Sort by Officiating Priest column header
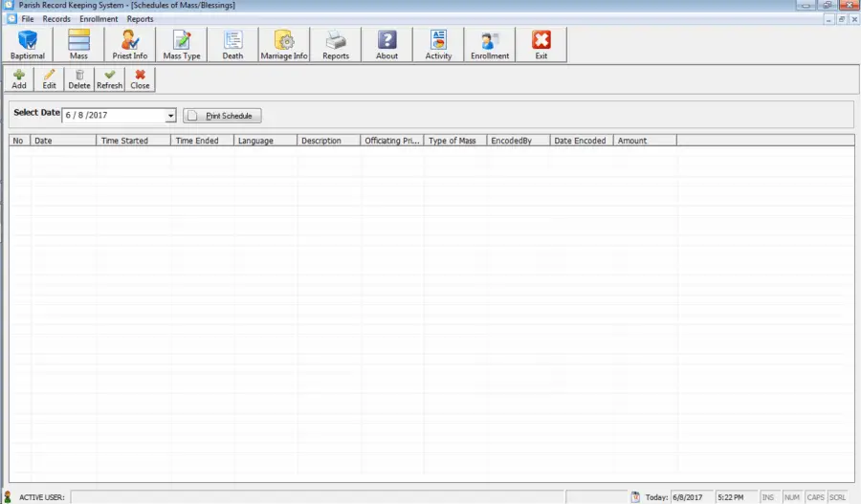Screen dimensions: 861x504 [392, 141]
